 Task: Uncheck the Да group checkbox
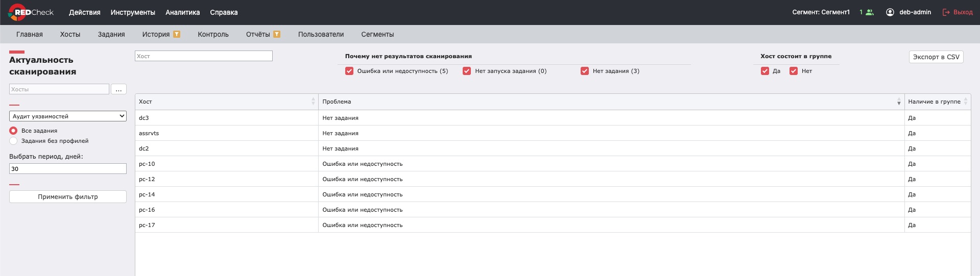point(765,71)
